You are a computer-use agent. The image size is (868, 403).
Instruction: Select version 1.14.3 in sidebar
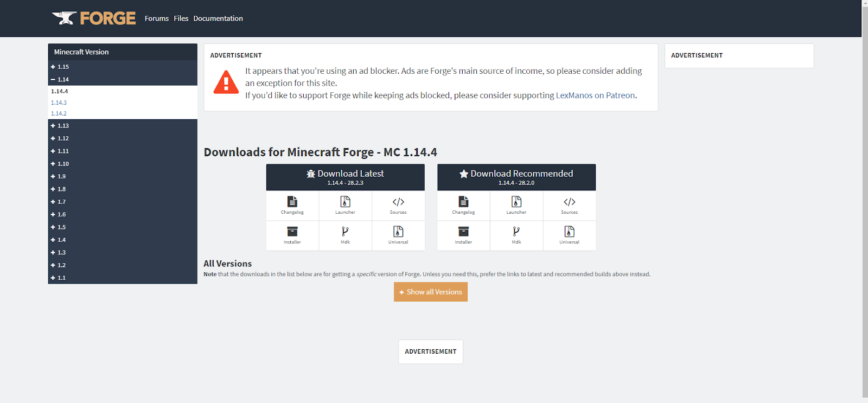pyautogui.click(x=59, y=103)
